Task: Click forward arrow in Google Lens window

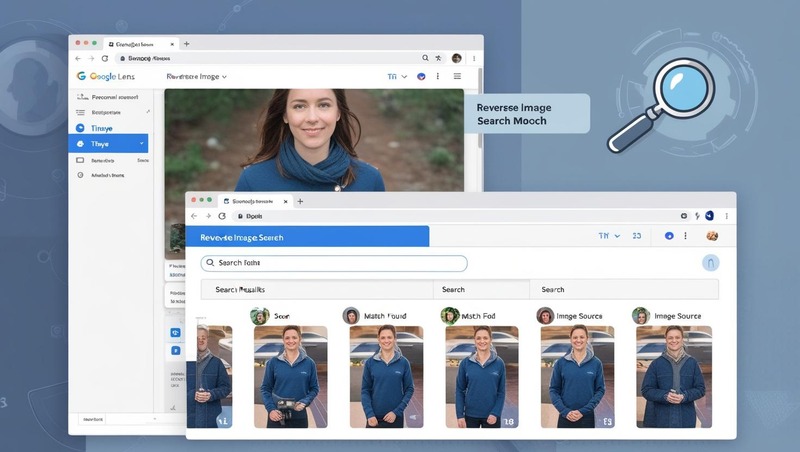Action: point(91,59)
